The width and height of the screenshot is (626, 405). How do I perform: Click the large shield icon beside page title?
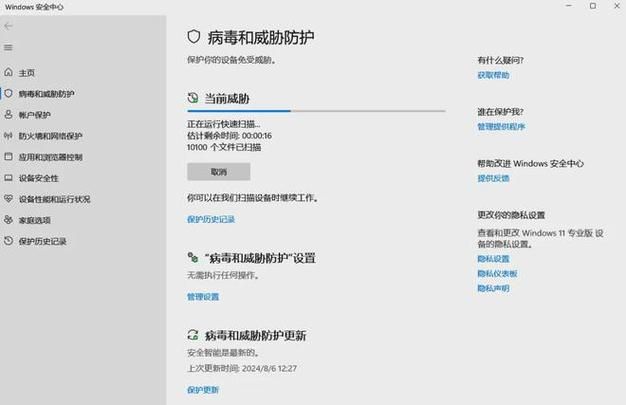pos(194,37)
